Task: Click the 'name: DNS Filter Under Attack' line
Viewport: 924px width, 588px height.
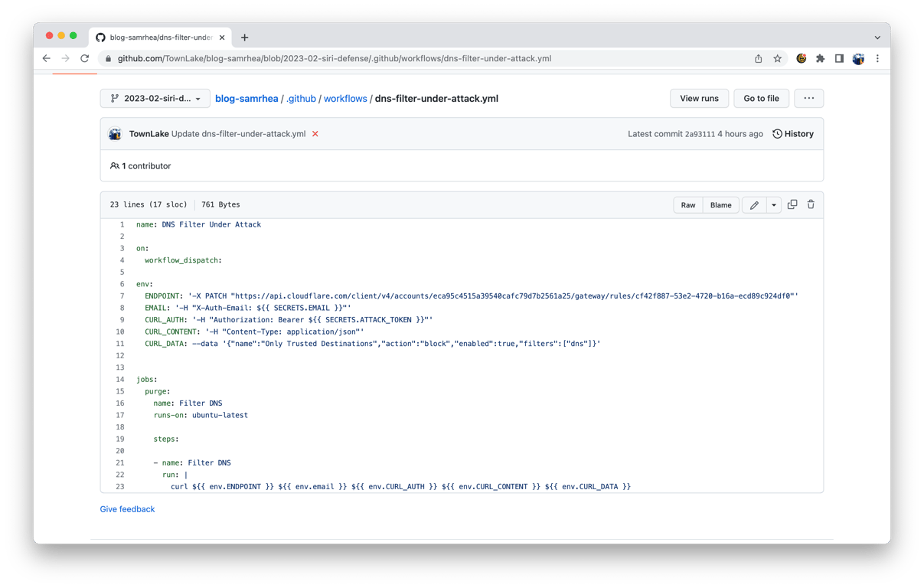Action: click(198, 224)
